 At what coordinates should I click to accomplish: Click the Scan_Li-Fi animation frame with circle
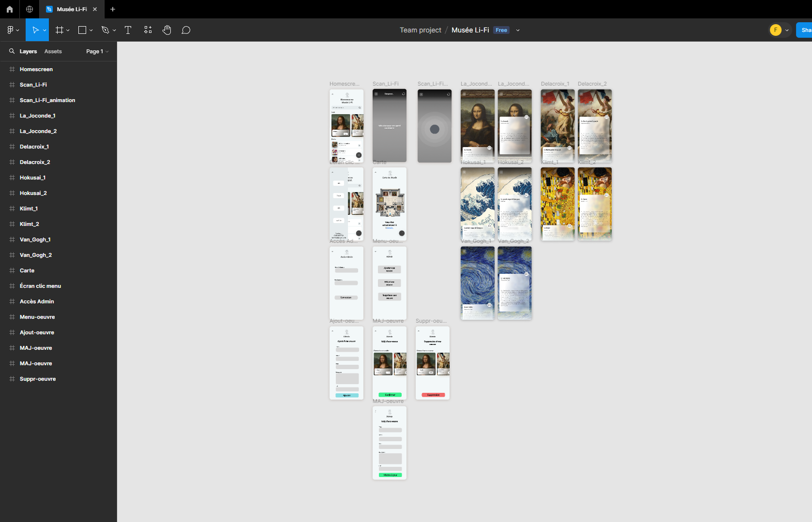pos(435,126)
